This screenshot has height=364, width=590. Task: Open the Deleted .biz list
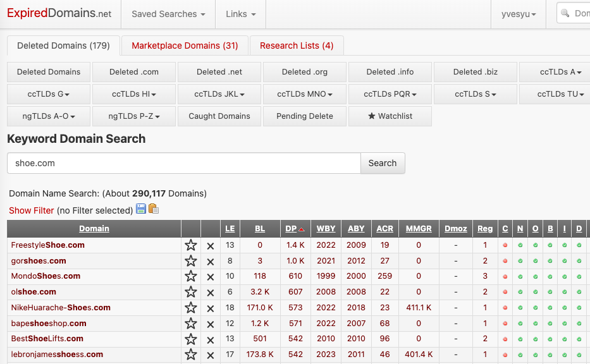(476, 72)
